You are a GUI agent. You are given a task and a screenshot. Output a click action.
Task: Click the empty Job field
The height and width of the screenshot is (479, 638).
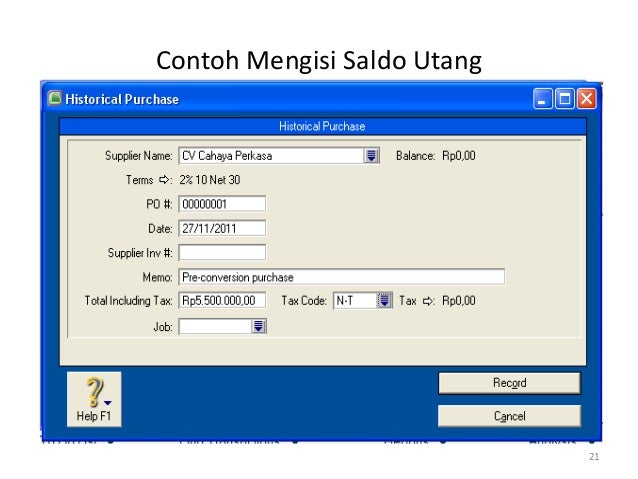215,326
